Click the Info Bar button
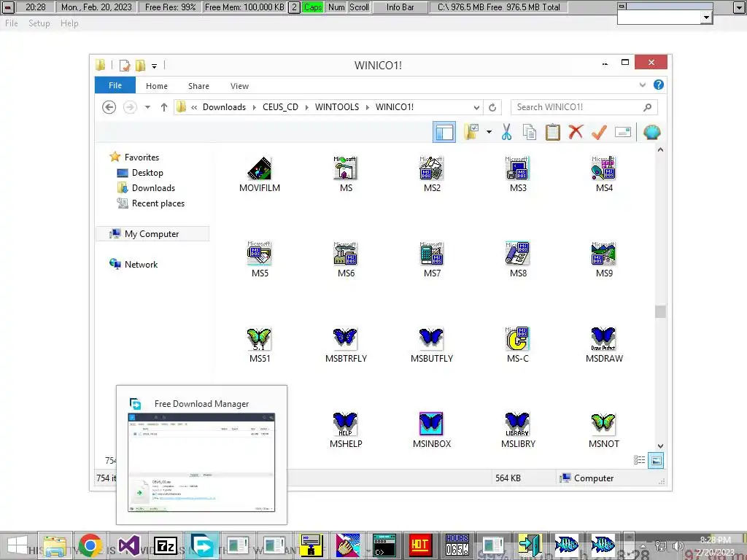This screenshot has height=560, width=747. coord(400,7)
